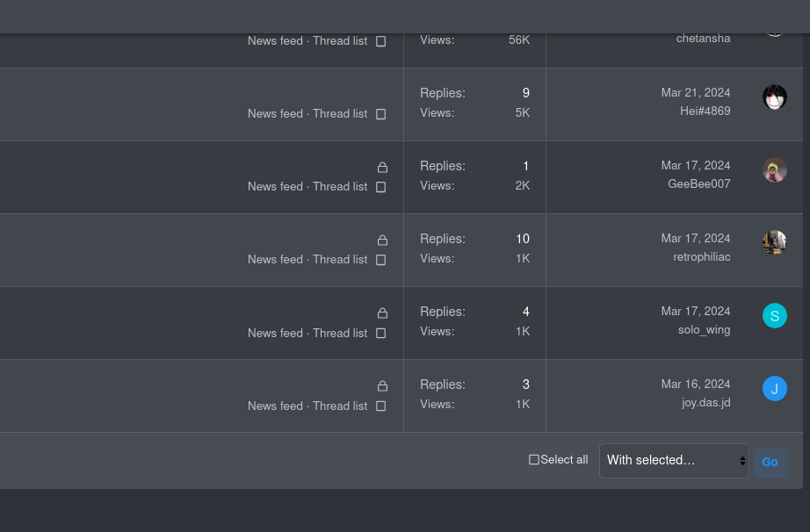The height and width of the screenshot is (532, 810).
Task: Tick the checkbox for solo_wing's thread
Action: tap(380, 334)
